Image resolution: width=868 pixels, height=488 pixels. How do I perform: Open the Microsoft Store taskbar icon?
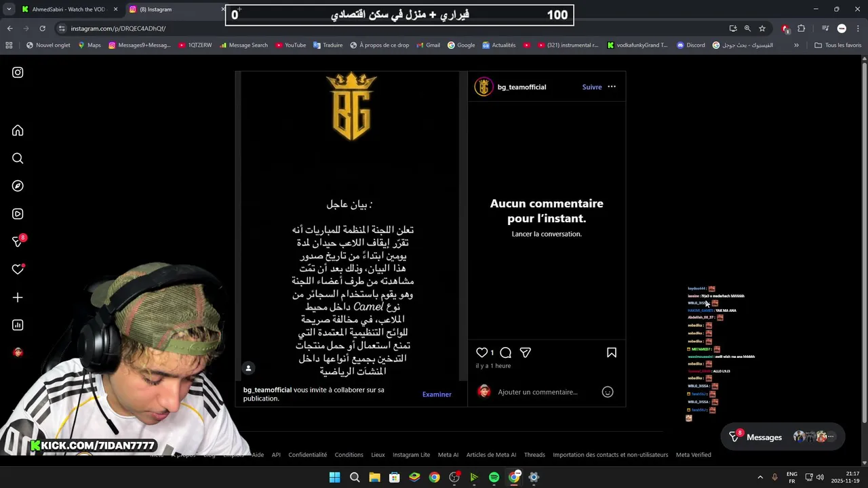394,477
